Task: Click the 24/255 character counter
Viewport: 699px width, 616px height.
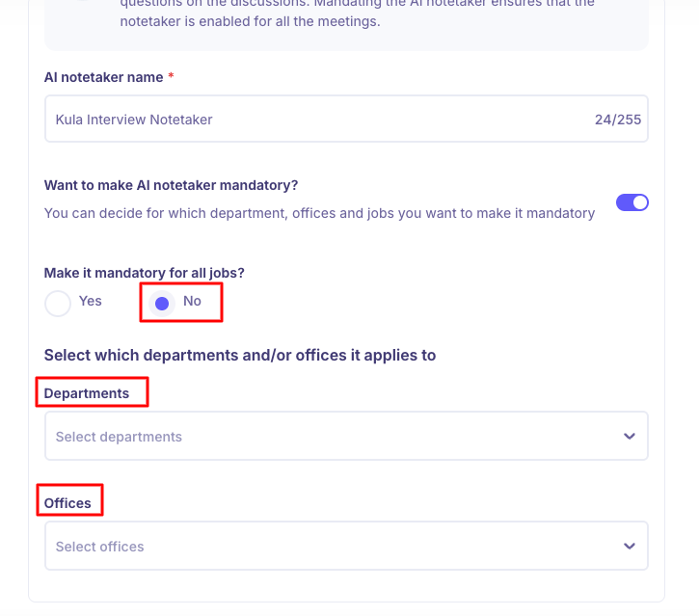Action: tap(617, 120)
